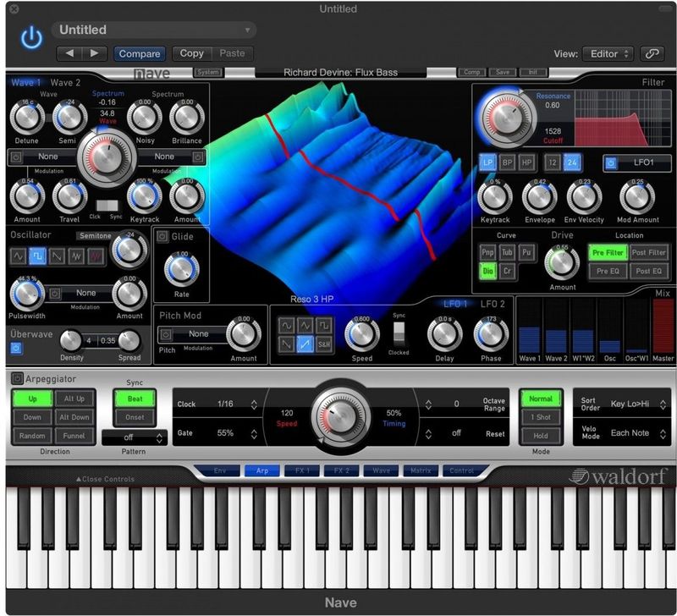Select the sine oscillator waveform icon

pyautogui.click(x=18, y=256)
